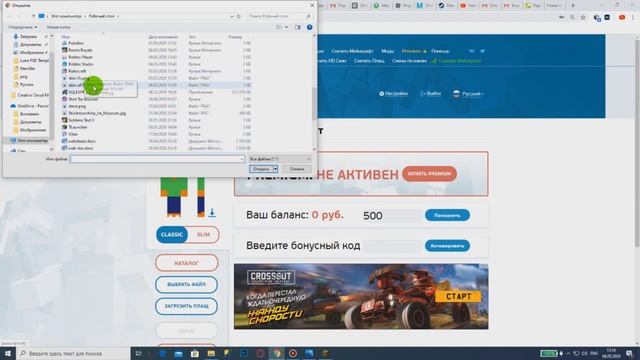Click the КАТАЛОГ button
Viewport: 640px width, 360px height.
click(187, 263)
